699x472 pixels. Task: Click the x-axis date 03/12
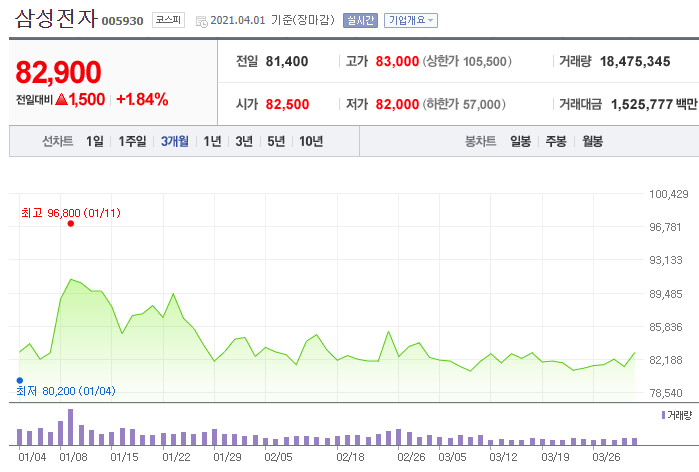(x=503, y=457)
